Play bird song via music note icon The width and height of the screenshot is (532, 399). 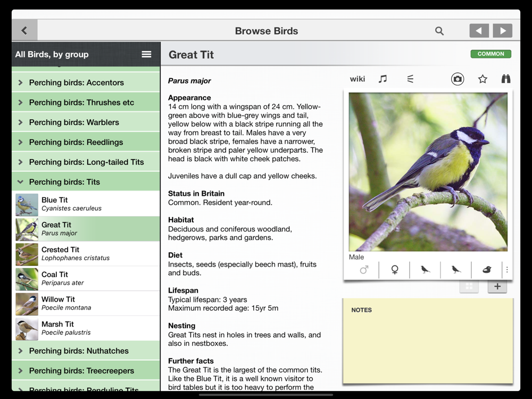pos(383,79)
